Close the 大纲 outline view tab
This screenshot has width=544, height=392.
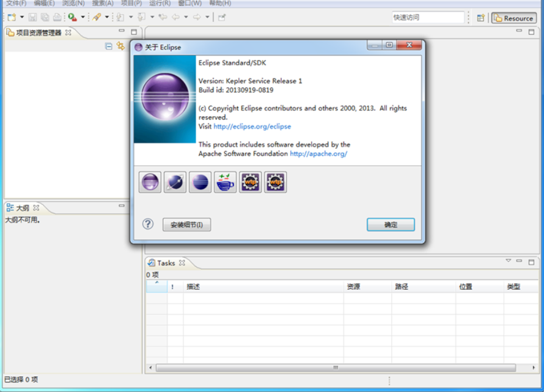click(x=36, y=208)
